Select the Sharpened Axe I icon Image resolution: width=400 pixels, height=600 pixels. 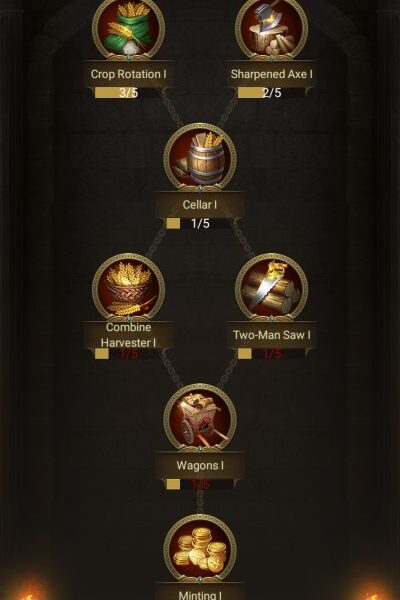[x=271, y=27]
